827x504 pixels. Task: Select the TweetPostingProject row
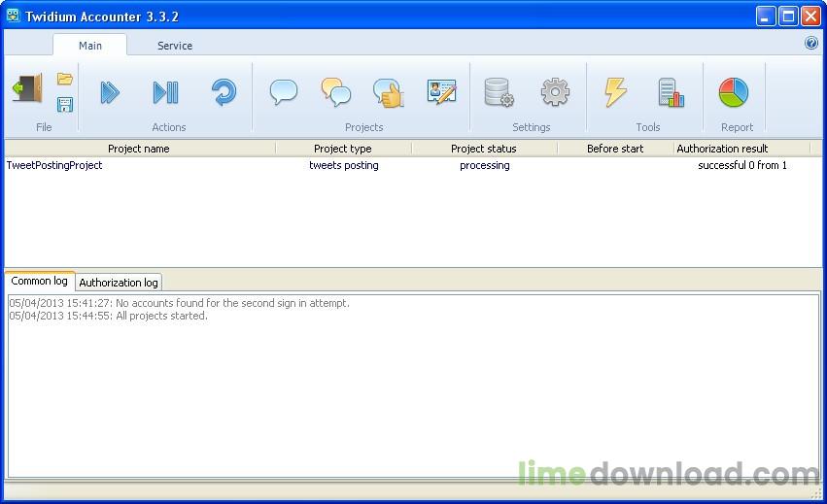[x=414, y=165]
